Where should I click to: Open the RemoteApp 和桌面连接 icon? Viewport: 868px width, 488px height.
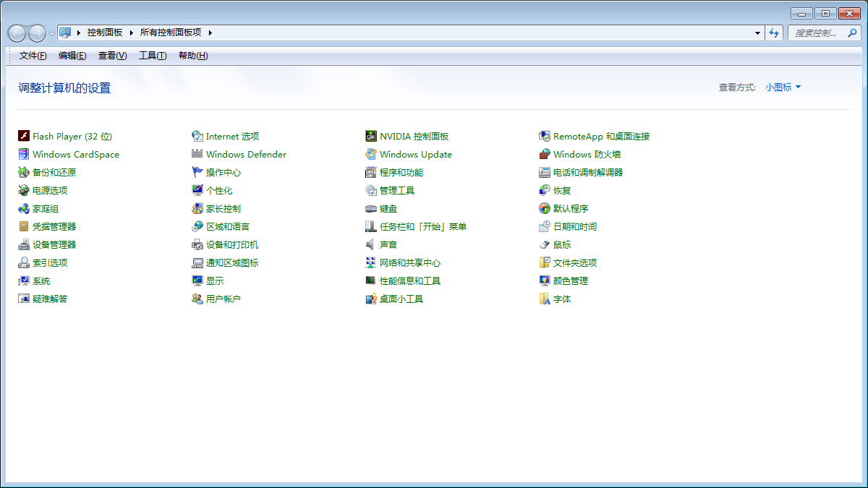tap(545, 136)
